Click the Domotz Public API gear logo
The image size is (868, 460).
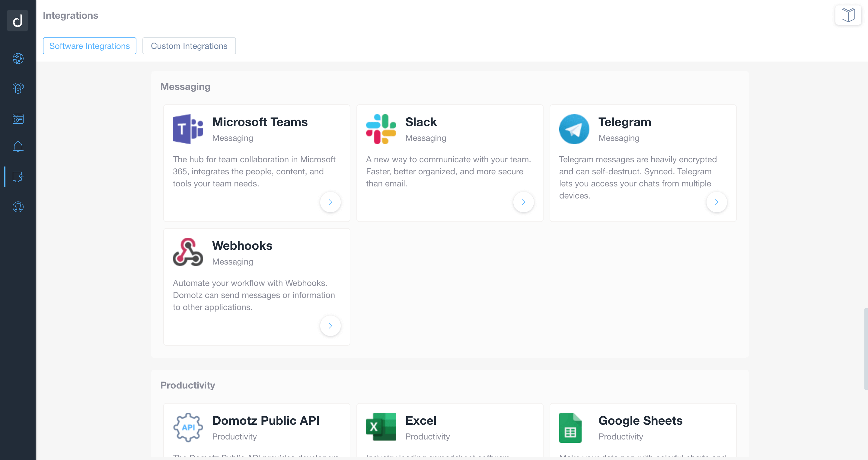tap(188, 427)
